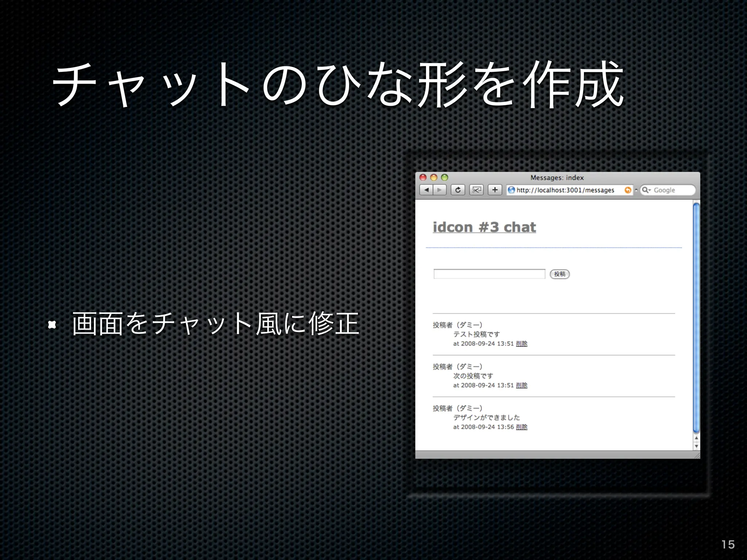Click the bullet text 画面をチャット風に修正
Viewport: 747px width, 560px height.
(x=216, y=323)
